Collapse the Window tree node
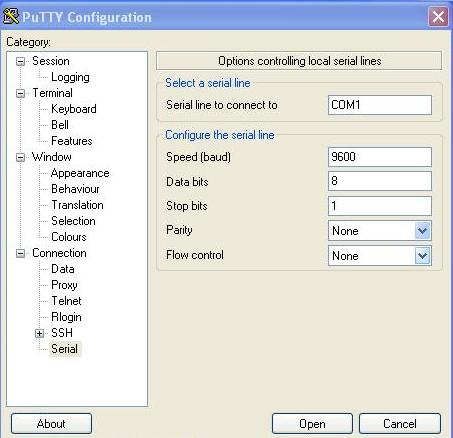 pyautogui.click(x=21, y=157)
